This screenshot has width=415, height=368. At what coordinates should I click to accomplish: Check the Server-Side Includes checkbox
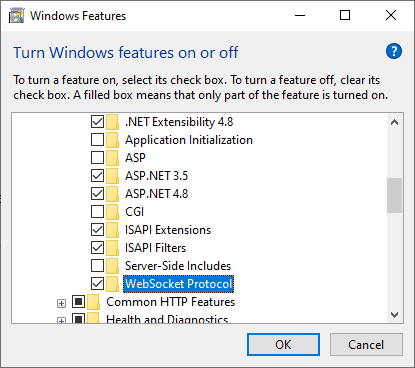click(x=97, y=266)
